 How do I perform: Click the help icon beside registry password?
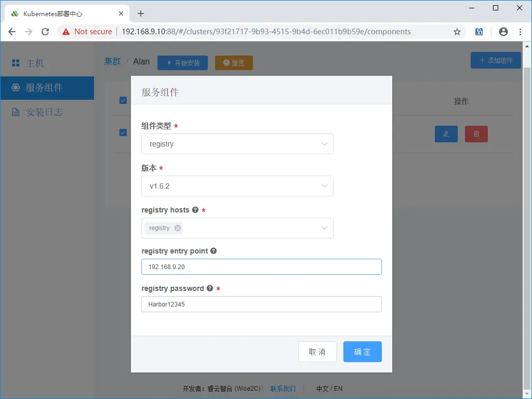click(210, 288)
